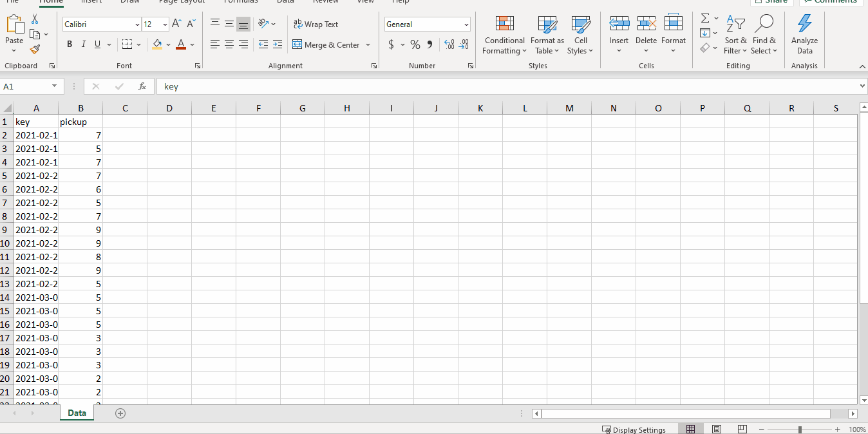Copy the selection using the Copy icon
The image size is (868, 434).
click(x=35, y=34)
